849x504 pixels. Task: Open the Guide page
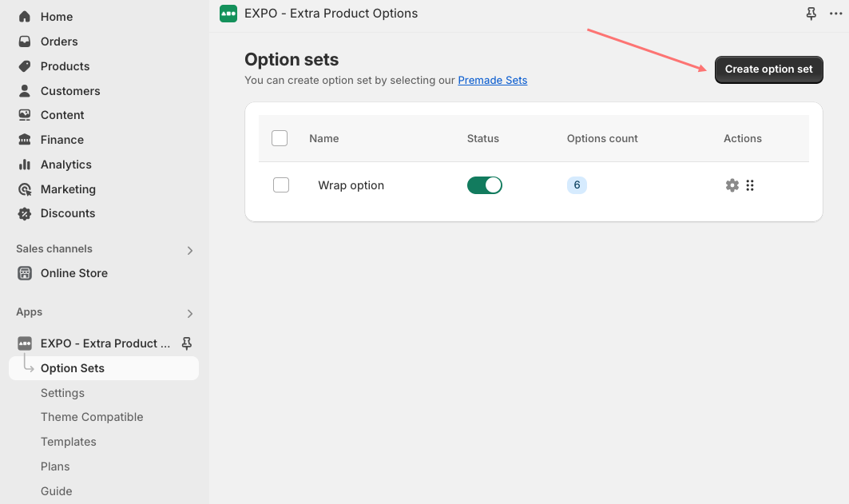coord(57,491)
